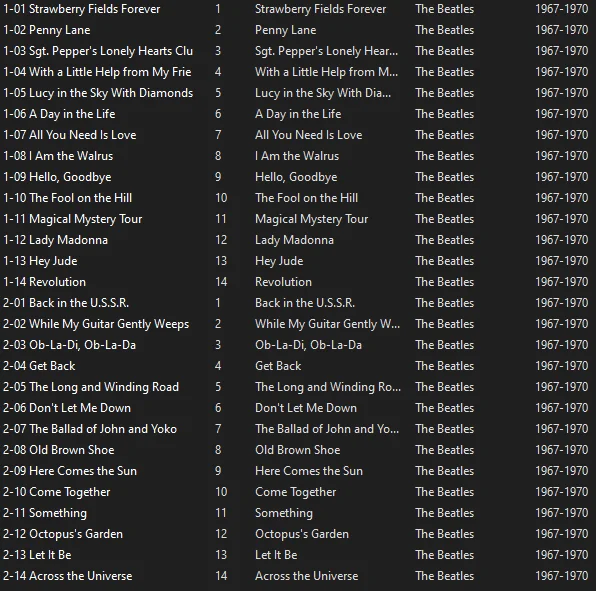Select filename '1-02 Penny Lane'
Image resolution: width=596 pixels, height=591 pixels.
tap(47, 30)
